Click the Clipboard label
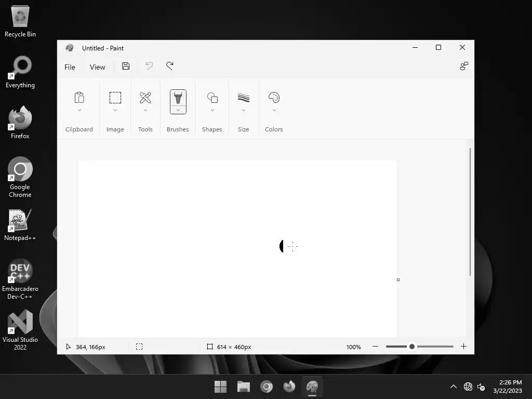Screen dimensions: 532x399 tap(79, 129)
